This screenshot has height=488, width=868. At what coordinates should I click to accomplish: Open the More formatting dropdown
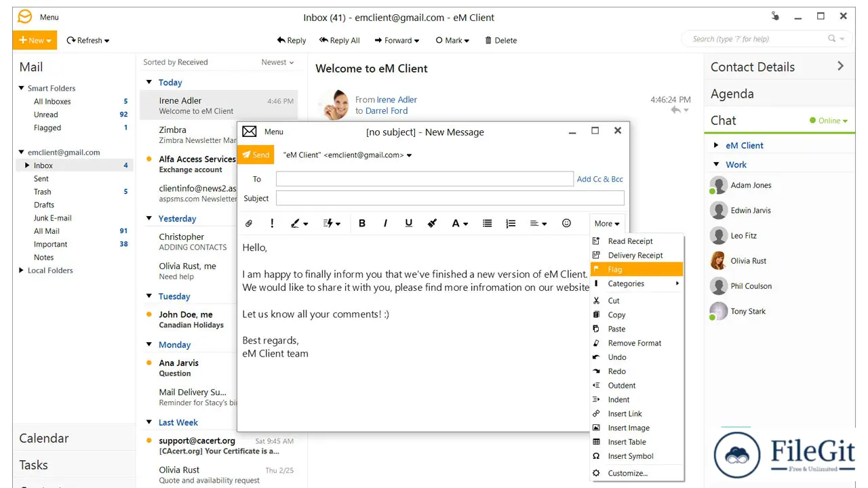607,223
